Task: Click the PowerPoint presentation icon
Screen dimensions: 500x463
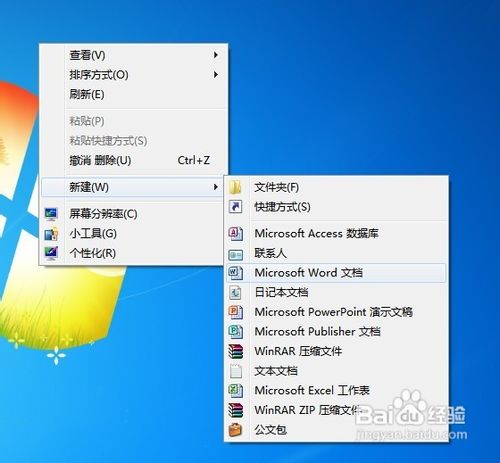Action: pos(236,312)
